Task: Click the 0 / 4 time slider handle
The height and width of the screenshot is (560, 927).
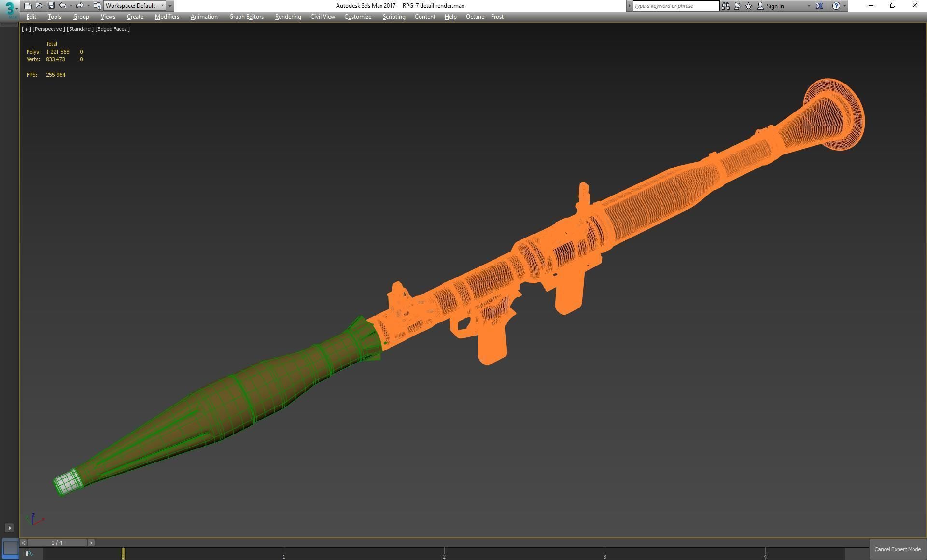Action: point(57,543)
